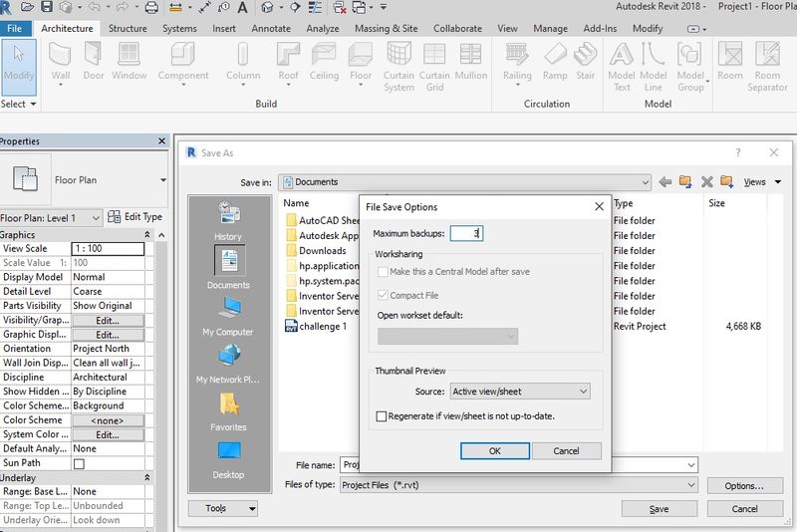Select the Curtain Grid tool

pyautogui.click(x=434, y=67)
